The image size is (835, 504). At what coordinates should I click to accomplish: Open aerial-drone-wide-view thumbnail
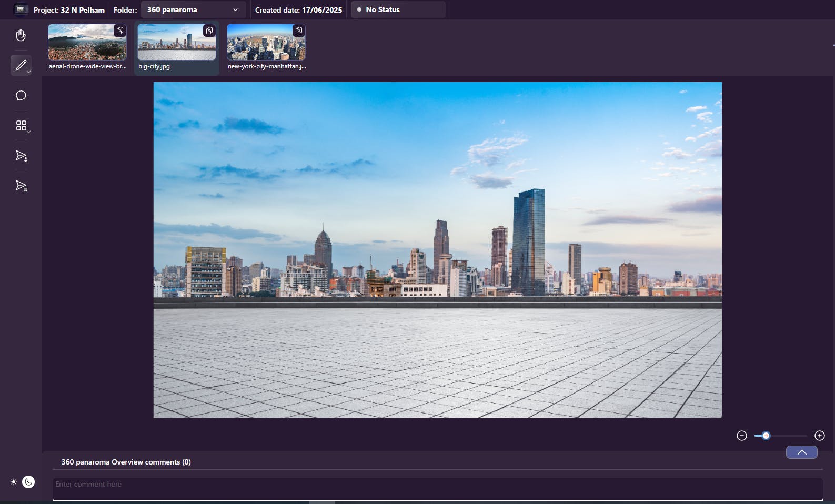pos(87,42)
